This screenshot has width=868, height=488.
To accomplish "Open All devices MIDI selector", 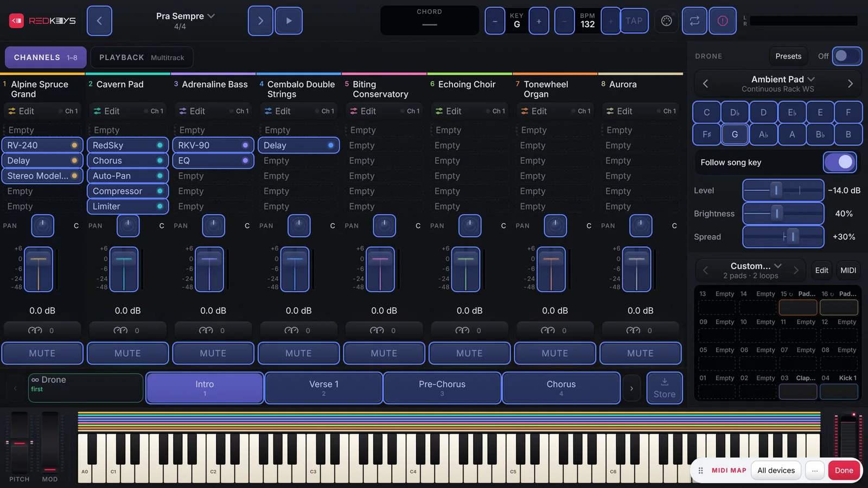I will (776, 470).
